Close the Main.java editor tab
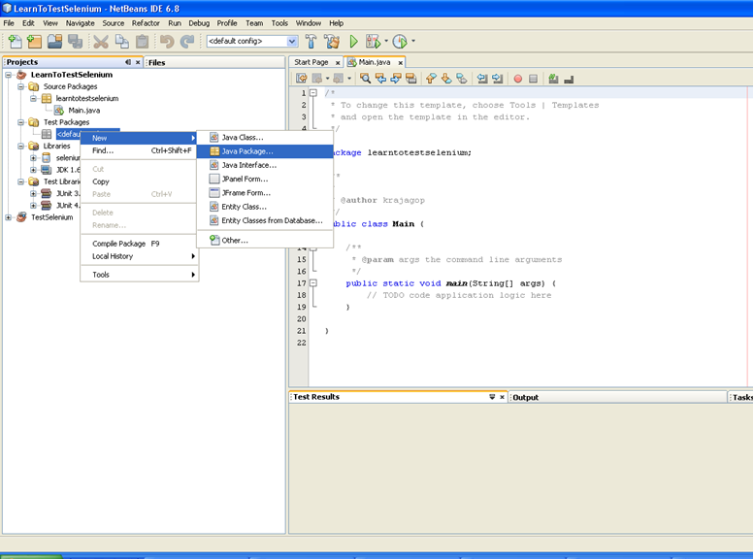 [x=400, y=62]
